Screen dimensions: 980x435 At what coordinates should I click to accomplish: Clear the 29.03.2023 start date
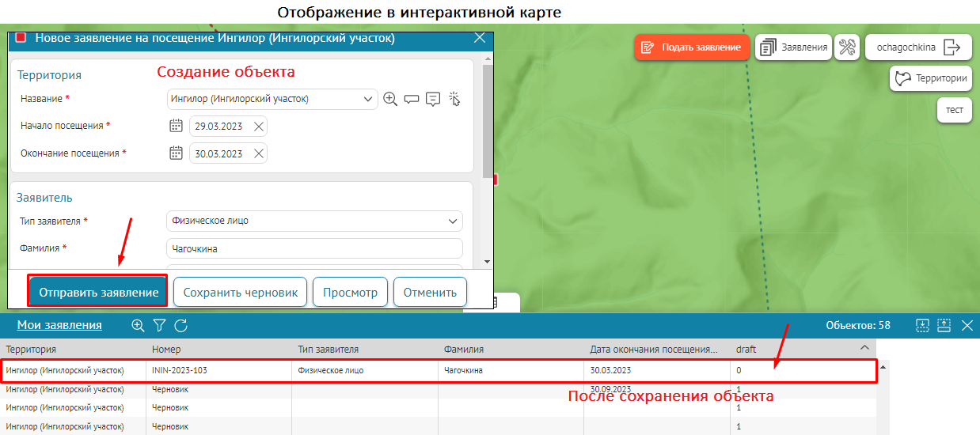click(x=258, y=127)
